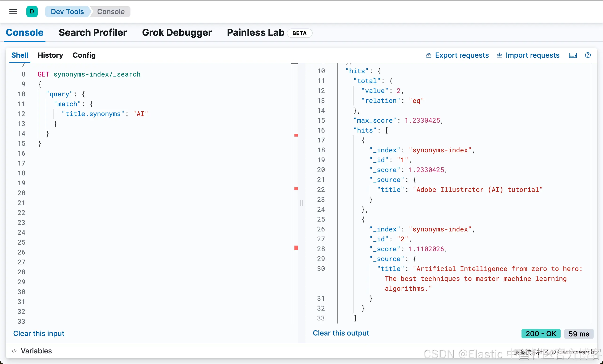Expand the Variables section

tap(36, 351)
